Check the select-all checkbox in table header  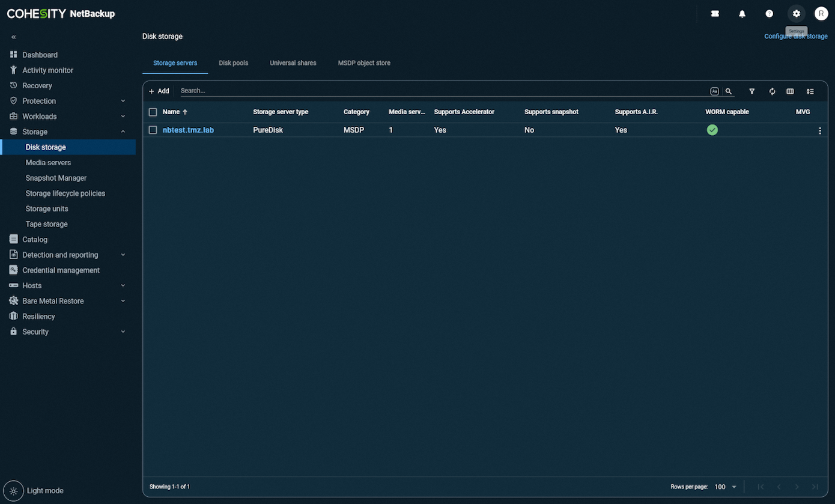153,112
